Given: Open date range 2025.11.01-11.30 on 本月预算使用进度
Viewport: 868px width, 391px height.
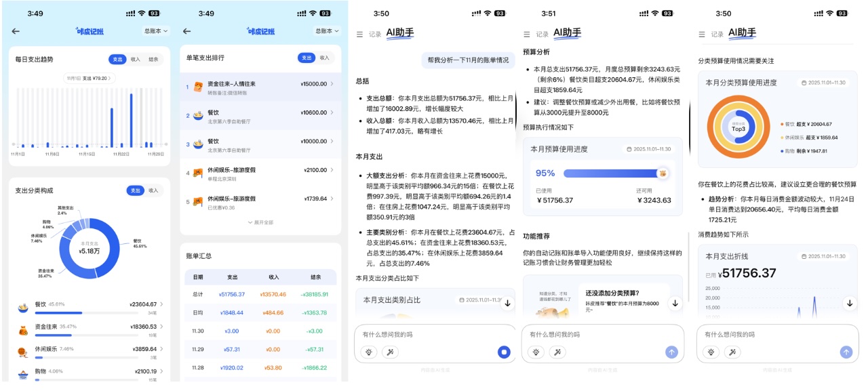Looking at the screenshot, I should click(648, 149).
